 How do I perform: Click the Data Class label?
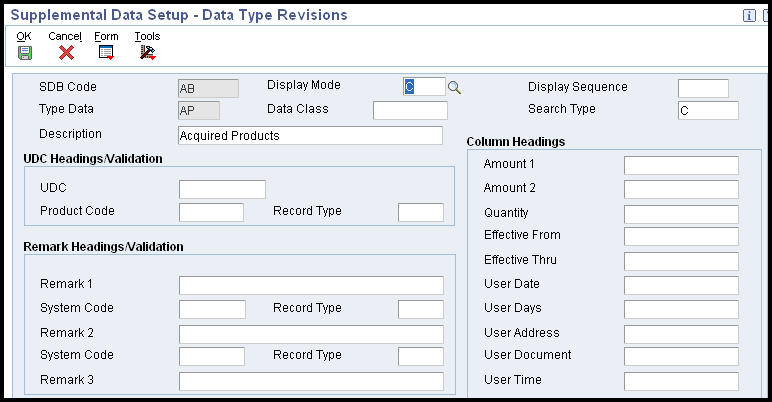pyautogui.click(x=297, y=109)
